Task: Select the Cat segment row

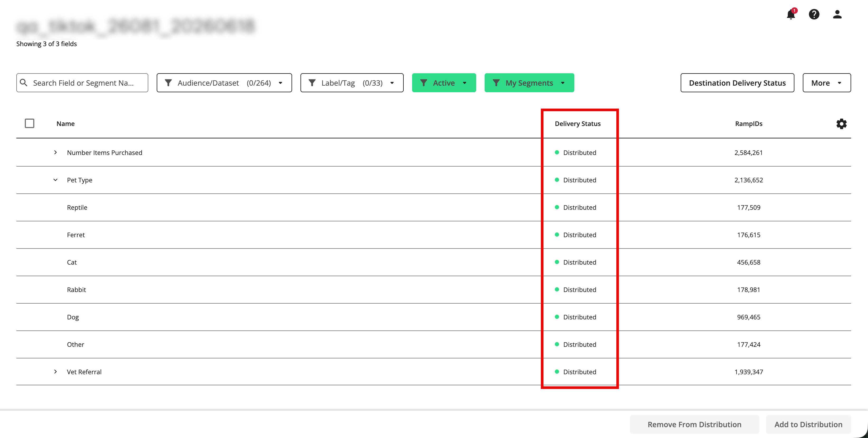Action: coord(433,262)
